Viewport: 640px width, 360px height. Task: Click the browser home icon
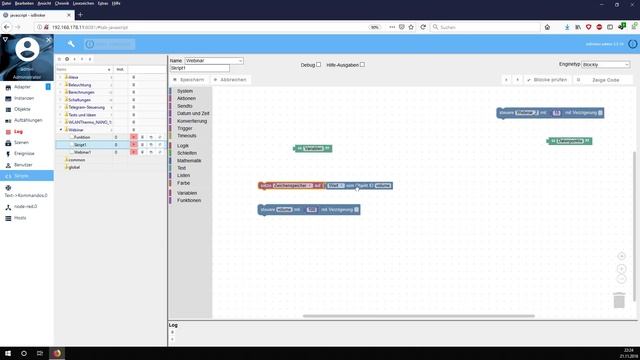pyautogui.click(x=547, y=27)
